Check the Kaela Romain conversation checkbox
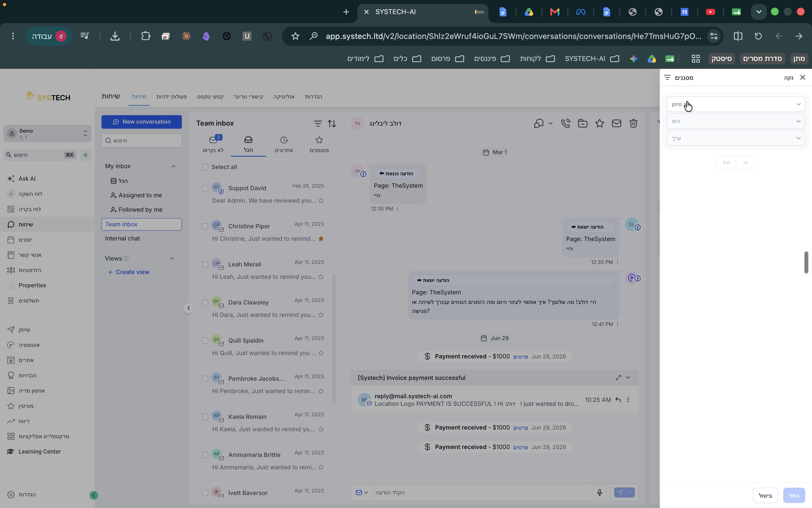 click(205, 417)
